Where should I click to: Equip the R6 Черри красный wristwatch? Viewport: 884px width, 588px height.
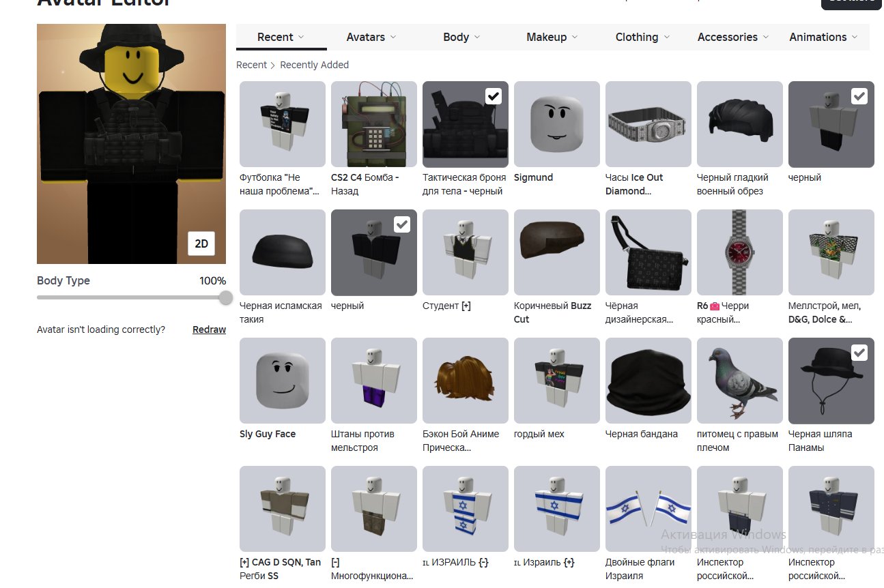click(x=739, y=252)
